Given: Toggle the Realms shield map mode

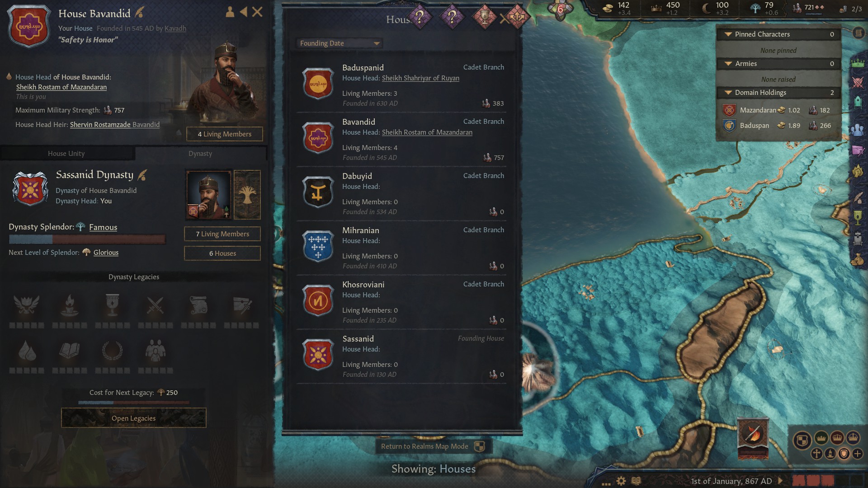Looking at the screenshot, I should 802,440.
